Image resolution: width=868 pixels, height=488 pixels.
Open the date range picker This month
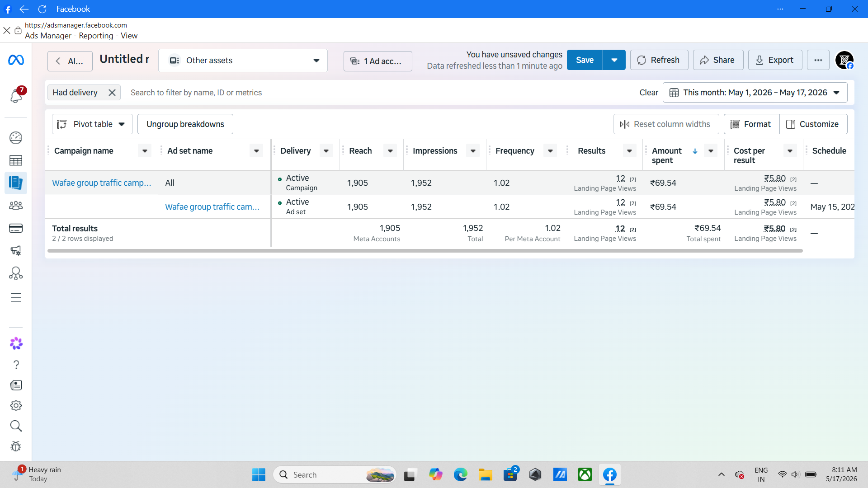pyautogui.click(x=755, y=93)
